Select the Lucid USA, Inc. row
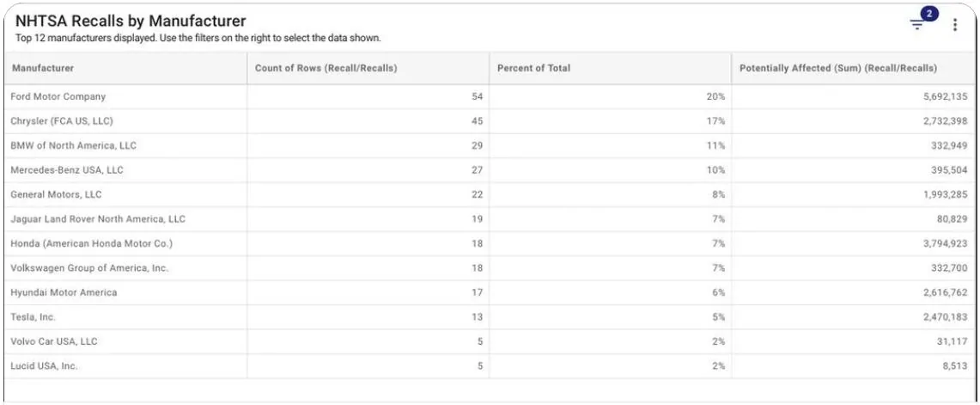The width and height of the screenshot is (980, 405). (44, 366)
